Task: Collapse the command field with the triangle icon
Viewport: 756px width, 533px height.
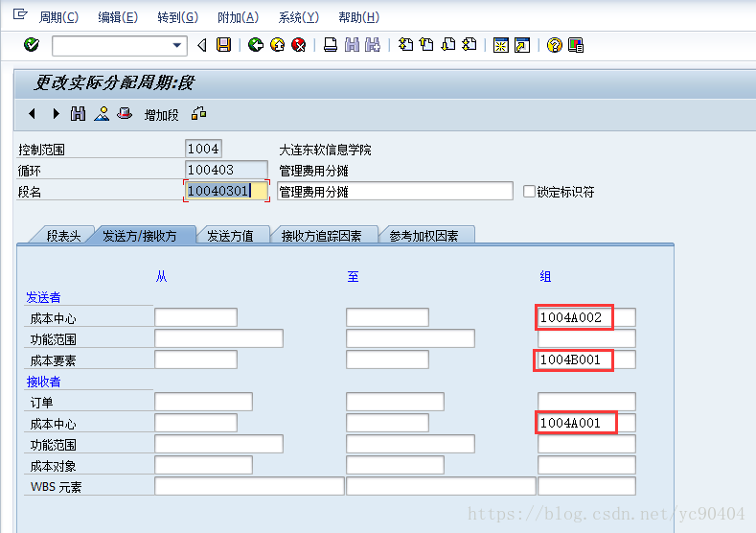Action: (x=202, y=45)
